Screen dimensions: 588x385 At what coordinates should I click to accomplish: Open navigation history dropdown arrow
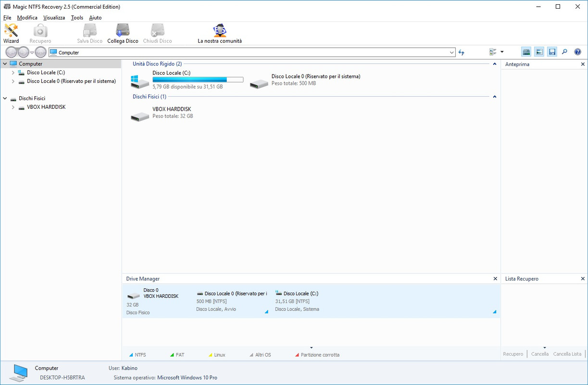[32, 52]
